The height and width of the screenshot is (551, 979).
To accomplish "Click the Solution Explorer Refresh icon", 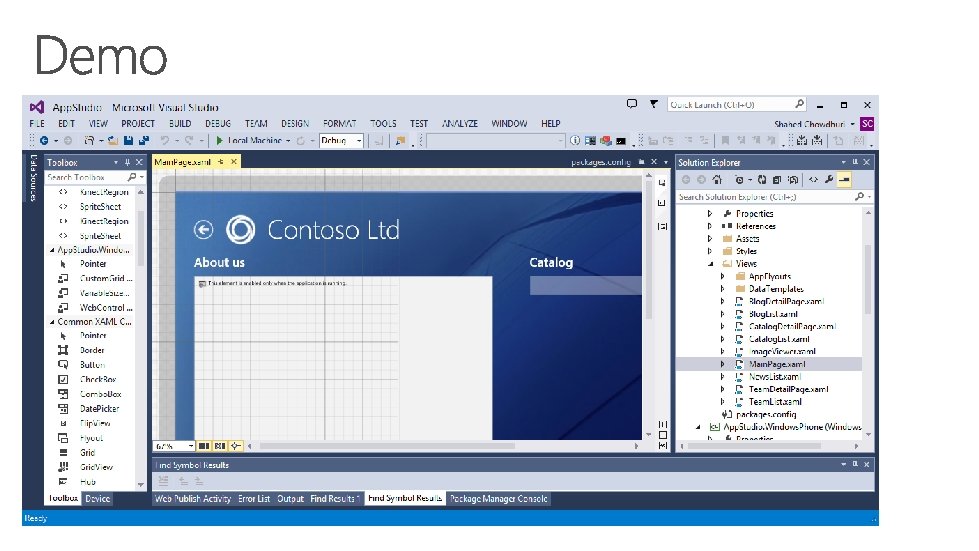I will (762, 180).
